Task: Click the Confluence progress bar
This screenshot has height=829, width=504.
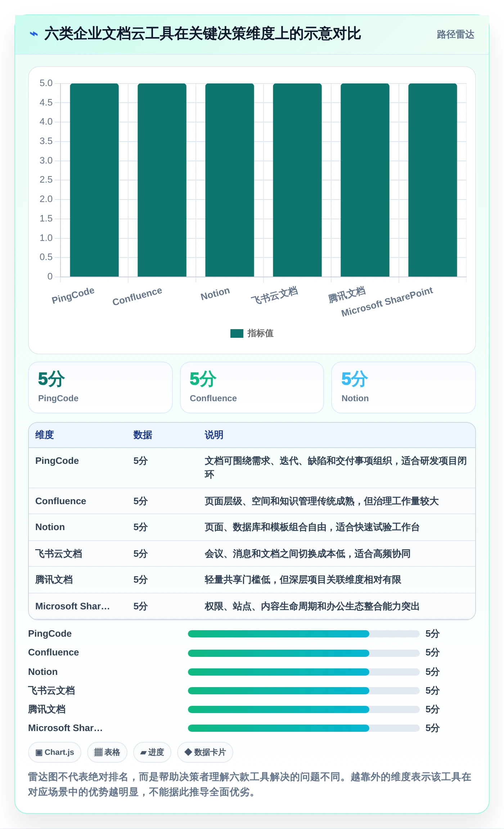Action: click(x=304, y=653)
